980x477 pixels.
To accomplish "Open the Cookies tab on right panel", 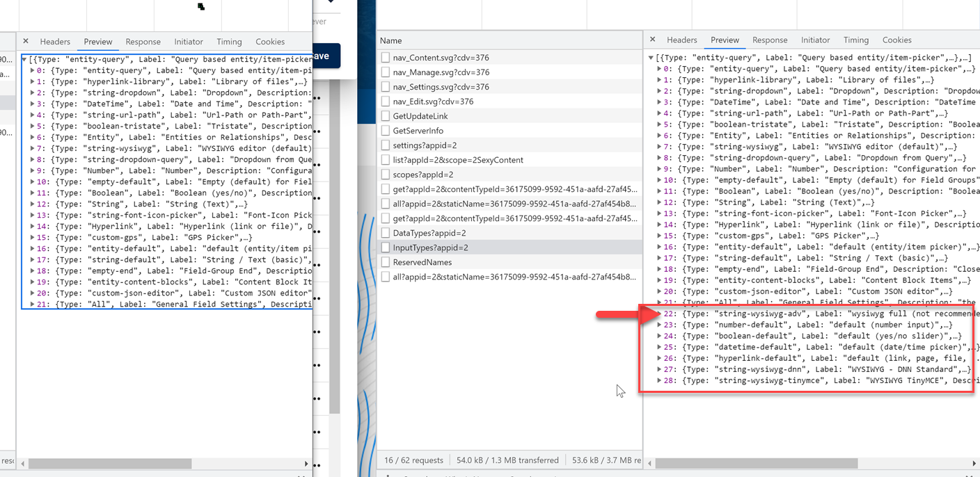I will click(x=896, y=40).
